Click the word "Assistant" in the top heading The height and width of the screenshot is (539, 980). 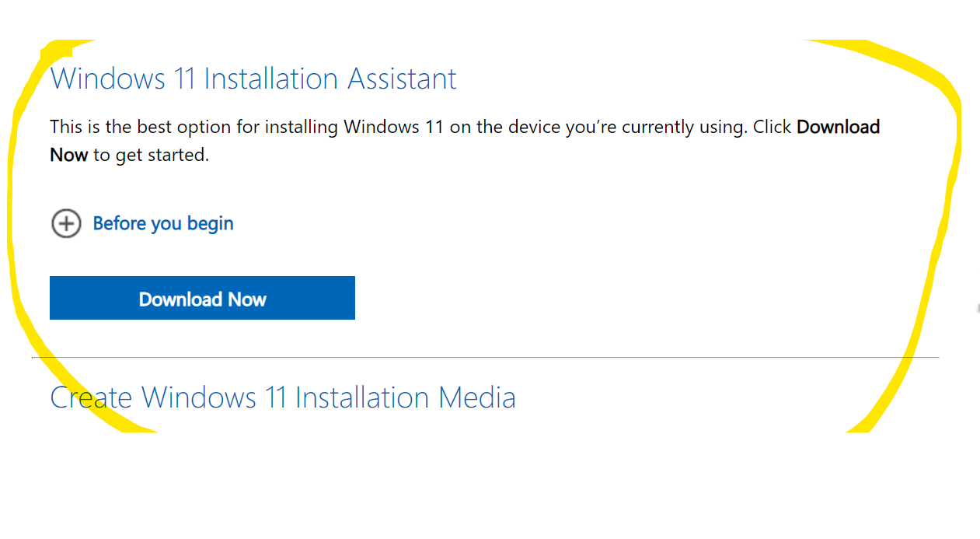click(402, 79)
